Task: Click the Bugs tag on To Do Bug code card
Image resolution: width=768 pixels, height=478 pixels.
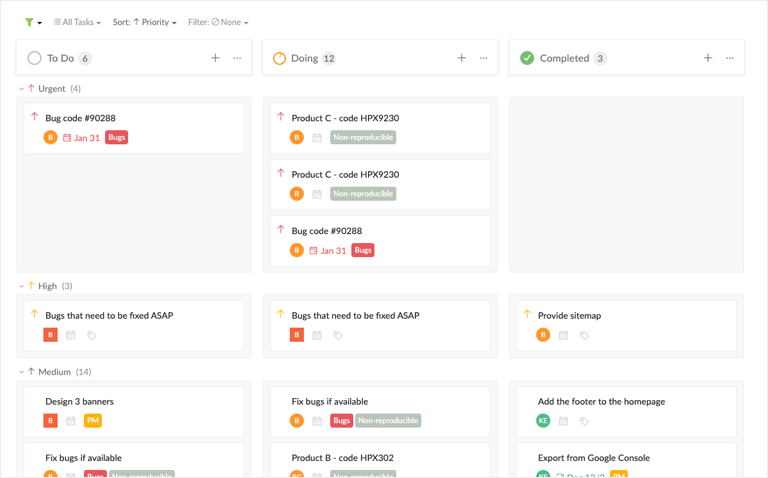Action: point(117,138)
